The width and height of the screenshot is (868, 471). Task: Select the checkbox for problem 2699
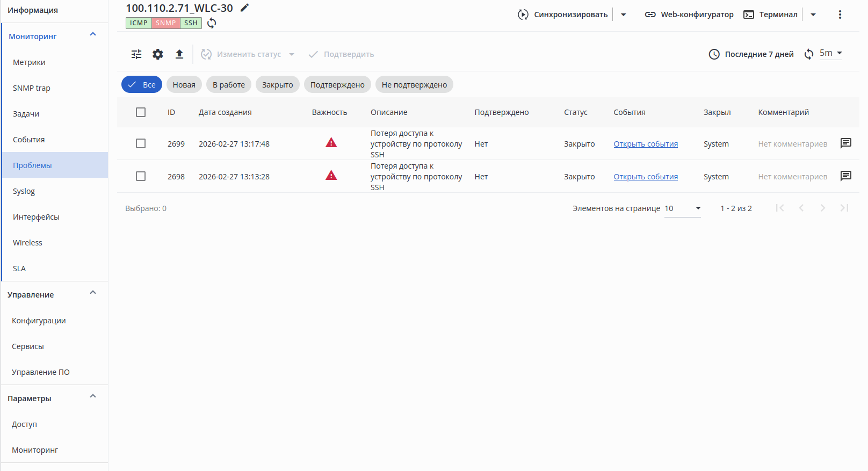coord(141,143)
